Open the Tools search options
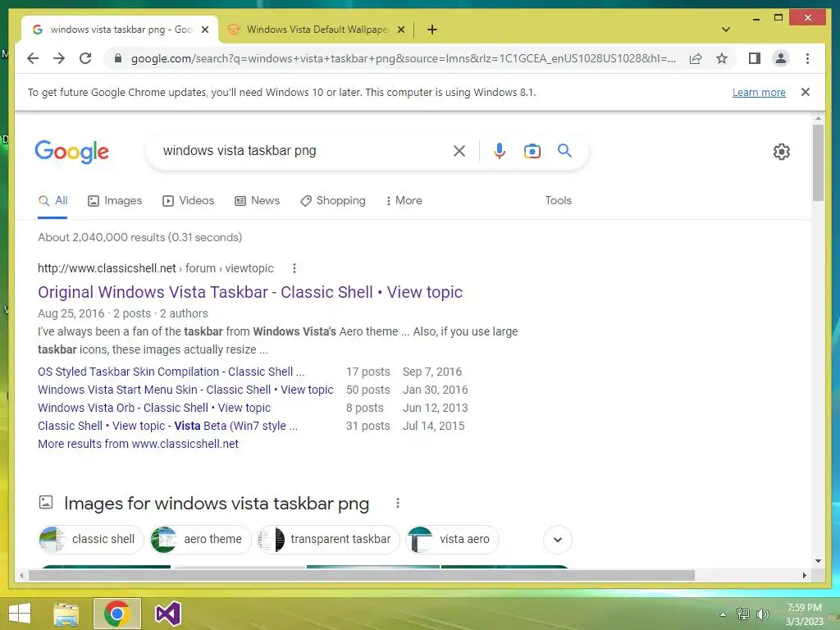Image resolution: width=840 pixels, height=630 pixels. coord(558,200)
